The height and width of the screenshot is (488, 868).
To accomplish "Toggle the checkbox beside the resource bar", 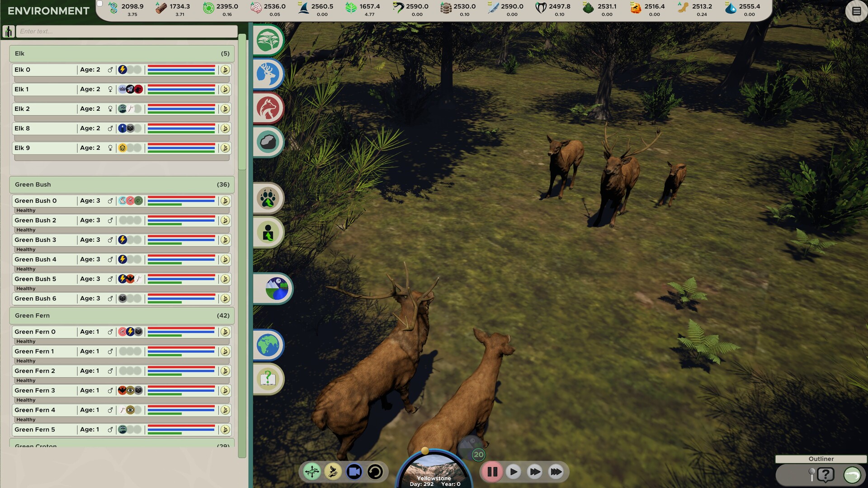I will pyautogui.click(x=99, y=3).
